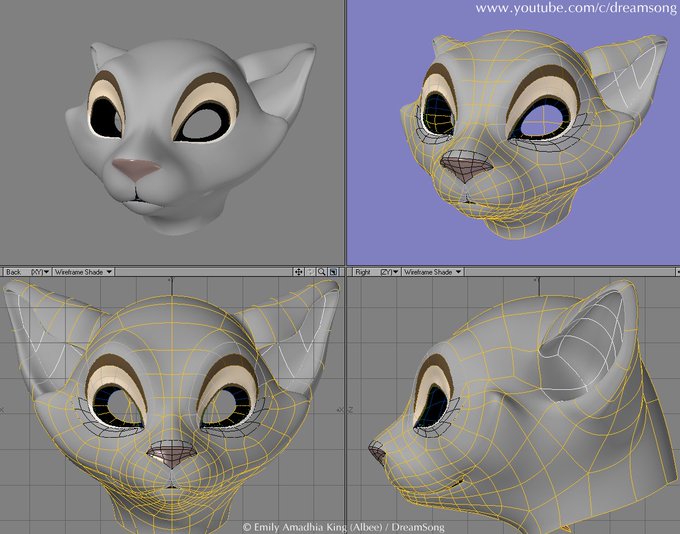Click the Emily Amadhia King copyright text
This screenshot has height=534, width=680.
pyautogui.click(x=343, y=527)
